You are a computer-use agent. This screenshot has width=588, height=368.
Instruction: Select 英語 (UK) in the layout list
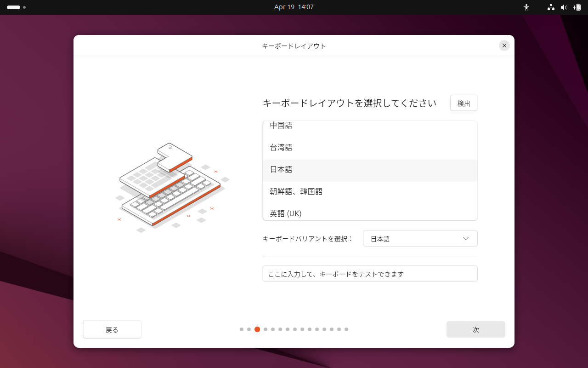coord(370,212)
